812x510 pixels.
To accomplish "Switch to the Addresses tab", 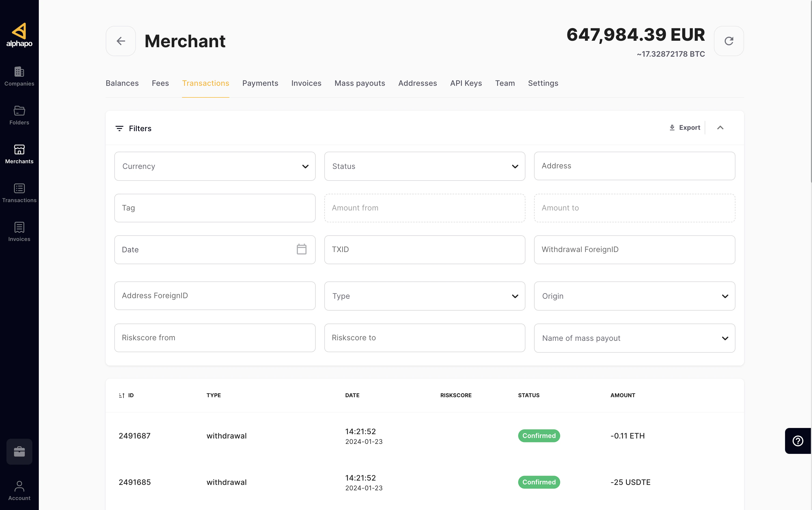I will 417,83.
